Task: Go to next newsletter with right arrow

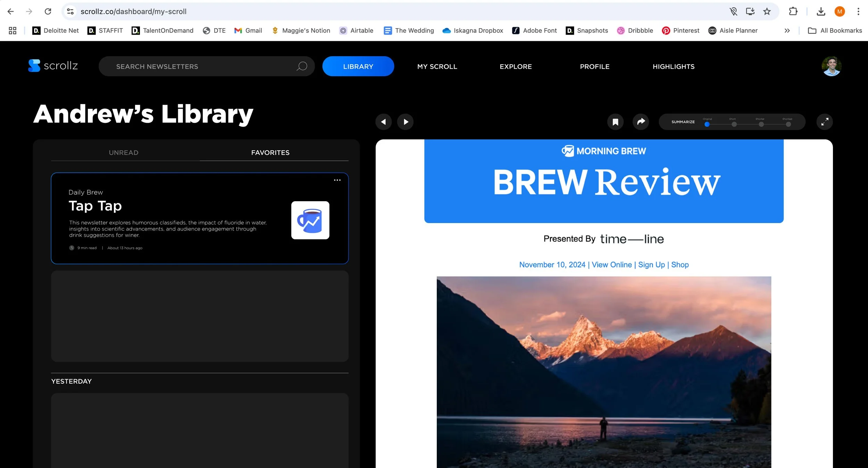Action: coord(405,122)
